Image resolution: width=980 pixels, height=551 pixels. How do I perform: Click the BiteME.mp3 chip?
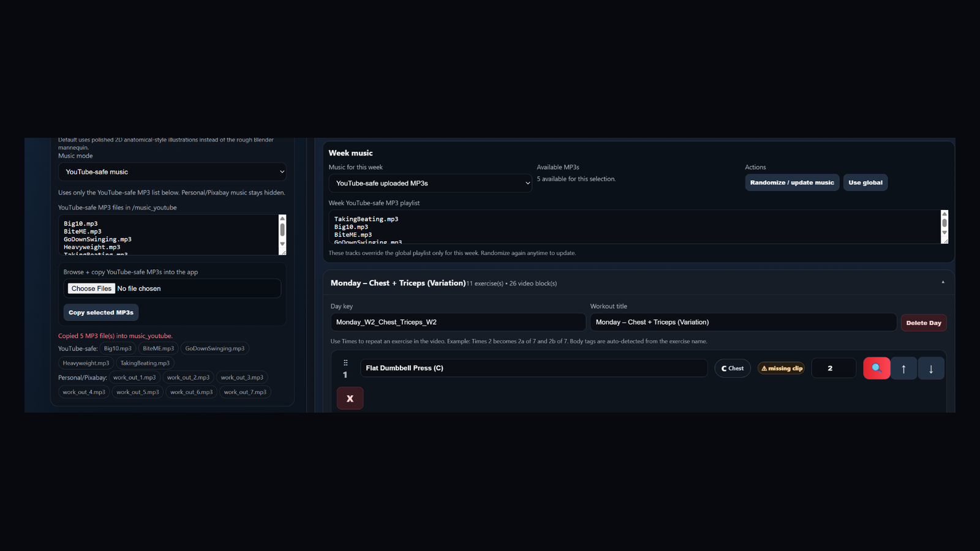coord(158,348)
